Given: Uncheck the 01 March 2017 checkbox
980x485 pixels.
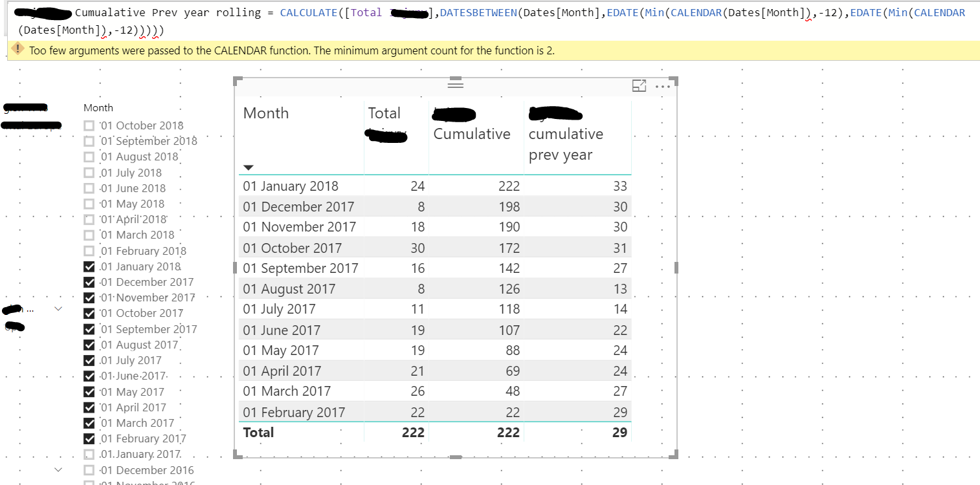Looking at the screenshot, I should coord(89,423).
